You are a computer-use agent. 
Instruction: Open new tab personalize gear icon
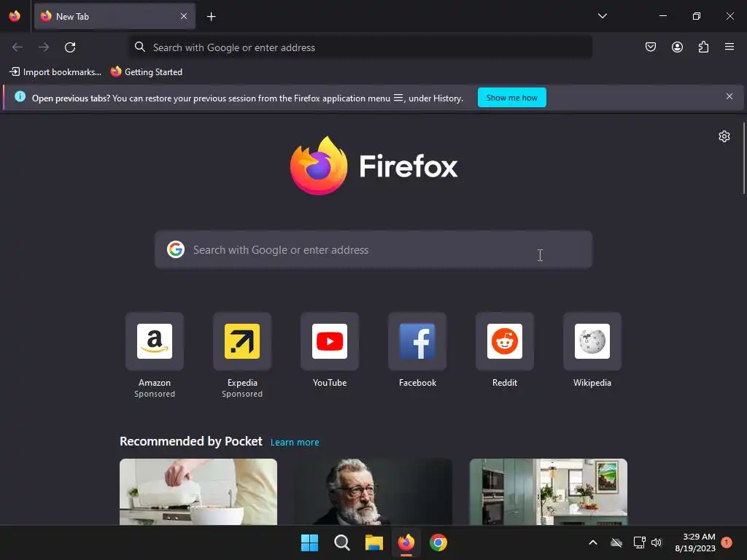point(724,136)
